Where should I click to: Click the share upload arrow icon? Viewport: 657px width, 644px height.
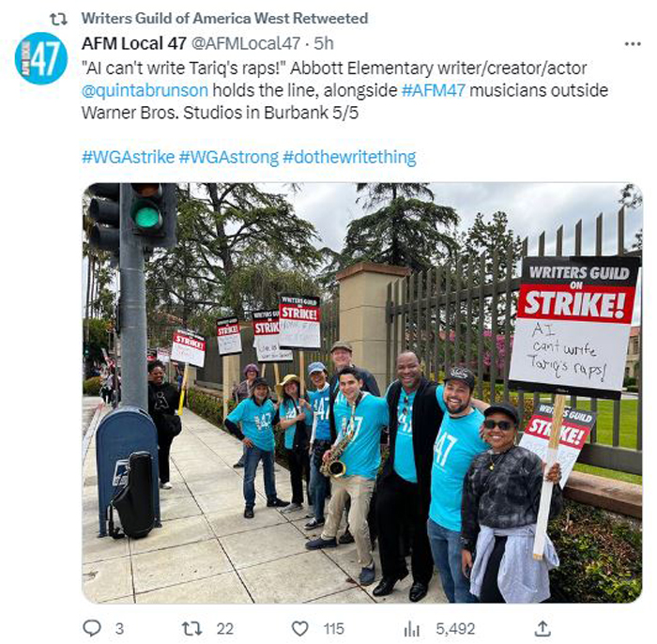click(x=542, y=628)
